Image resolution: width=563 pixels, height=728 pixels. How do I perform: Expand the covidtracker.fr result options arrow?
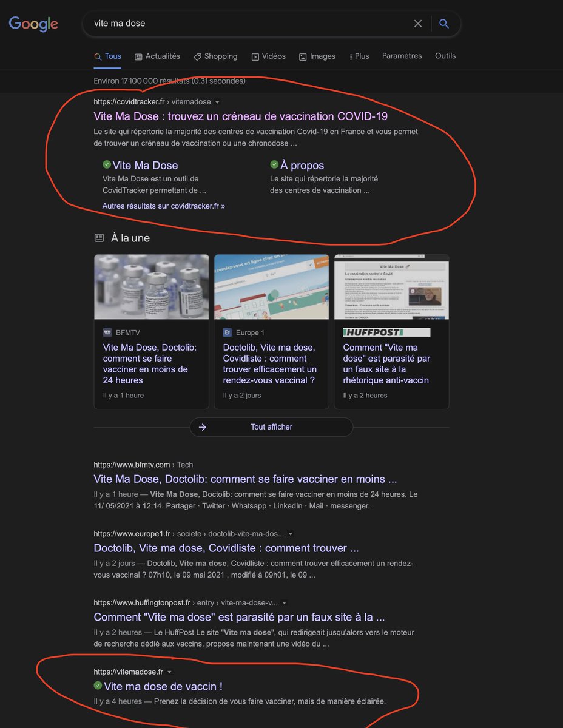pos(218,103)
